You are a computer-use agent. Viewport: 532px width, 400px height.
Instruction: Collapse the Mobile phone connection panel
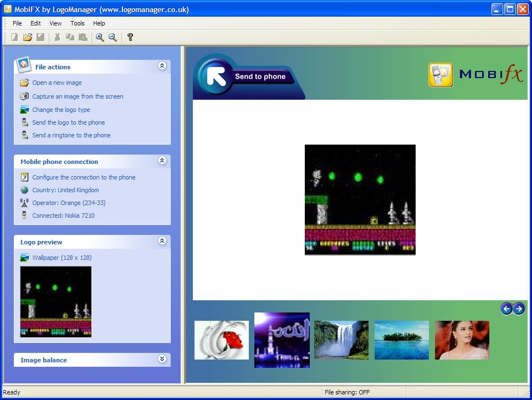(162, 161)
